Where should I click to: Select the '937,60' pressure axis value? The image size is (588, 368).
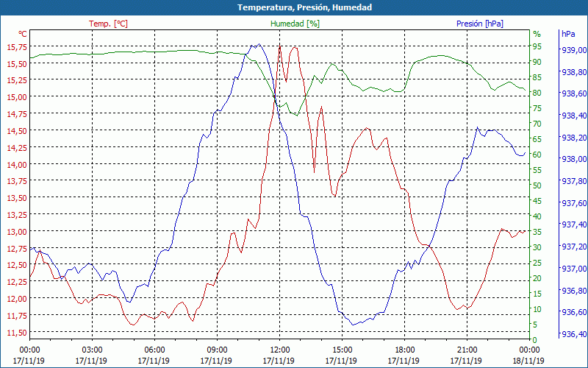[573, 203]
